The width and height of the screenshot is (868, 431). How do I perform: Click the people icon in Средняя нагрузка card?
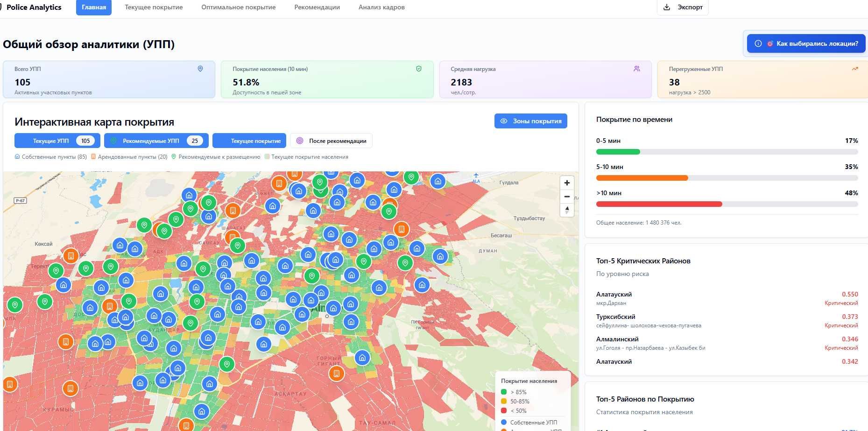tap(637, 69)
